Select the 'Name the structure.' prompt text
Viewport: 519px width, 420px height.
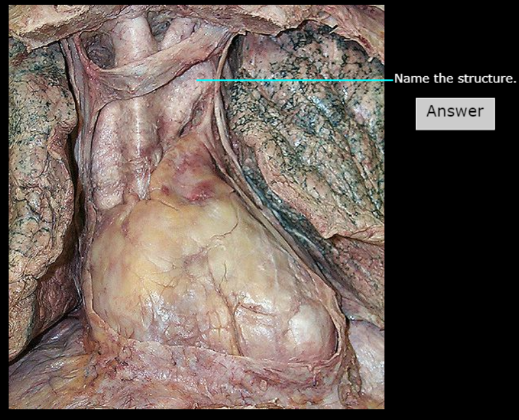point(455,78)
